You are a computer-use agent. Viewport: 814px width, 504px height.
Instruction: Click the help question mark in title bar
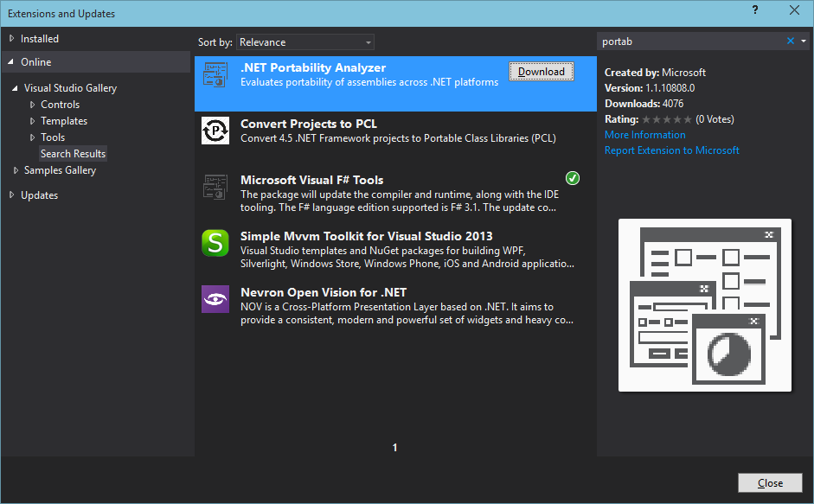point(755,10)
